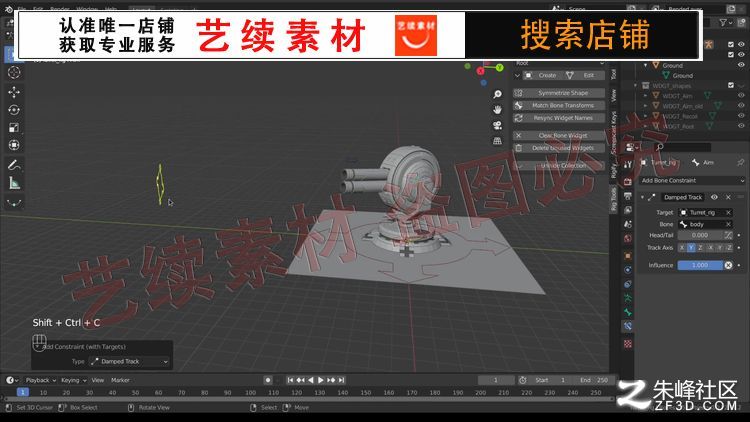This screenshot has height=422, width=750.
Task: Hide WDGT_Recoil in the outliner
Action: point(741,116)
